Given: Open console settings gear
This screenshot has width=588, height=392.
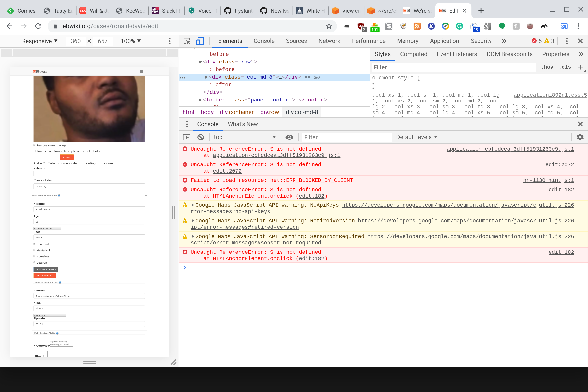Looking at the screenshot, I should (580, 137).
